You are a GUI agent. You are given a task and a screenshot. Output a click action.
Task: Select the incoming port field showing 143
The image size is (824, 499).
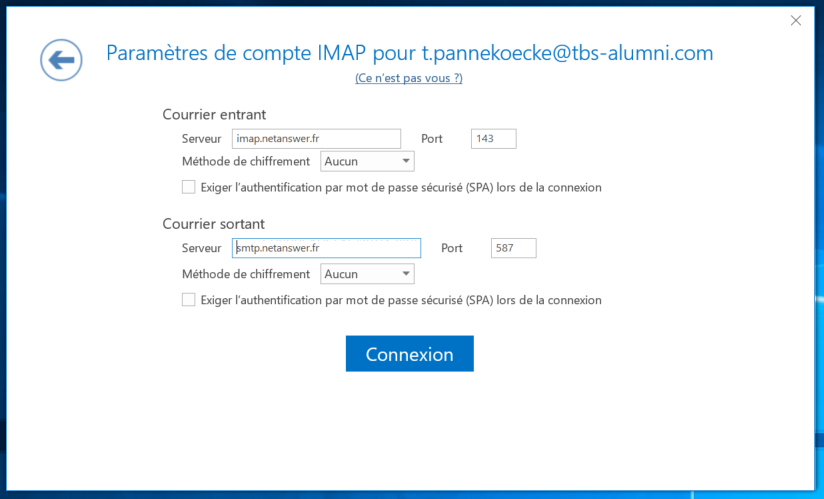(x=493, y=139)
